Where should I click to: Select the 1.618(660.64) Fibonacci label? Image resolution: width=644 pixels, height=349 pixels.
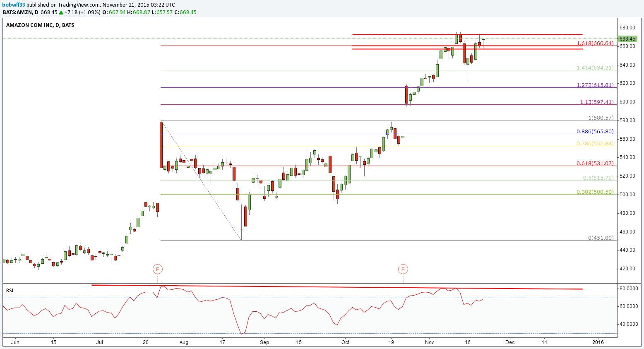[x=595, y=43]
